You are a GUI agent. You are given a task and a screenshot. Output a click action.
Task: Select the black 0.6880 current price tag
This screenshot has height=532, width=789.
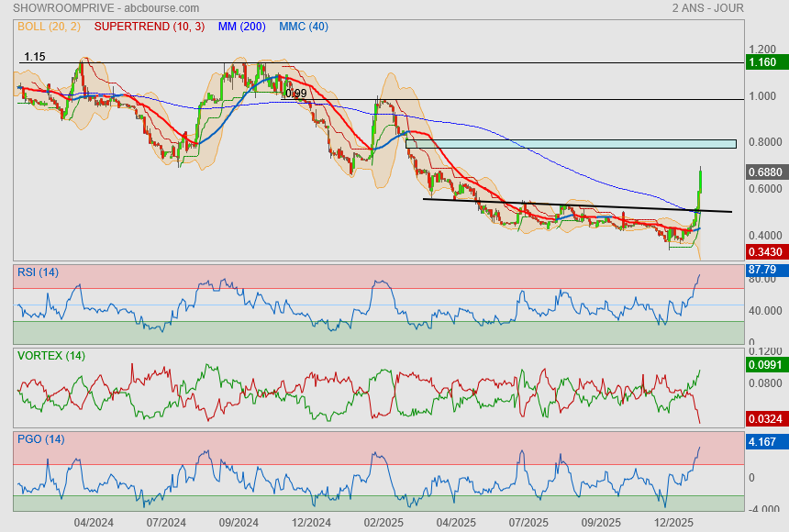pyautogui.click(x=763, y=172)
